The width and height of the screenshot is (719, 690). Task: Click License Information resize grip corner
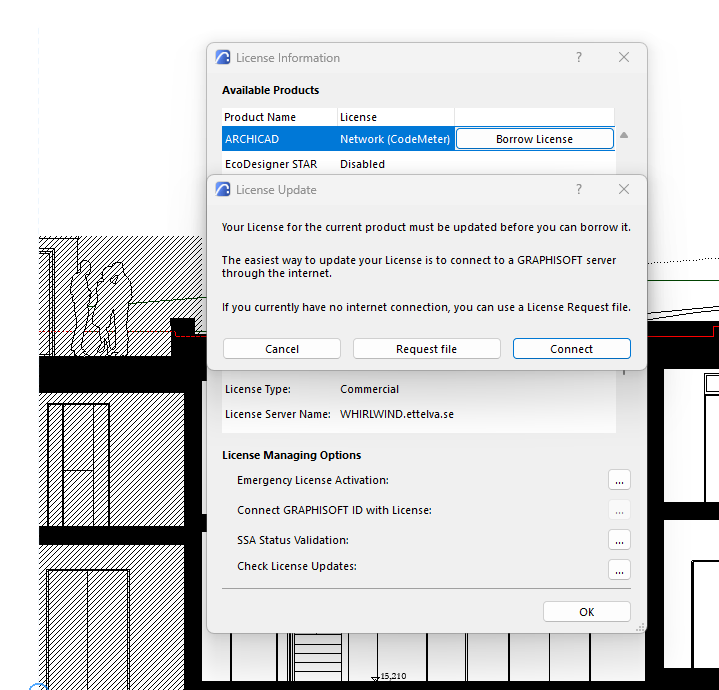pyautogui.click(x=640, y=627)
